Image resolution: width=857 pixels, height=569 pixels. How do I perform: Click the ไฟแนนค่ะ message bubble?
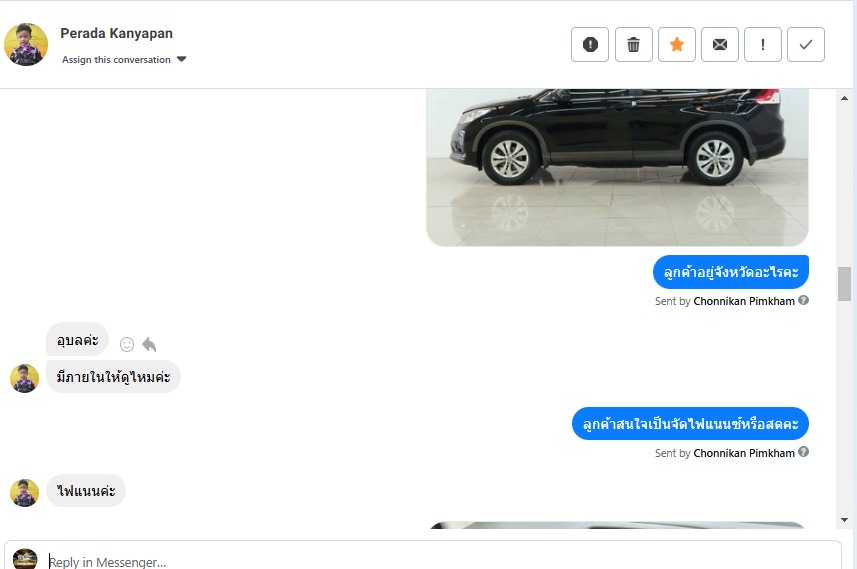86,491
